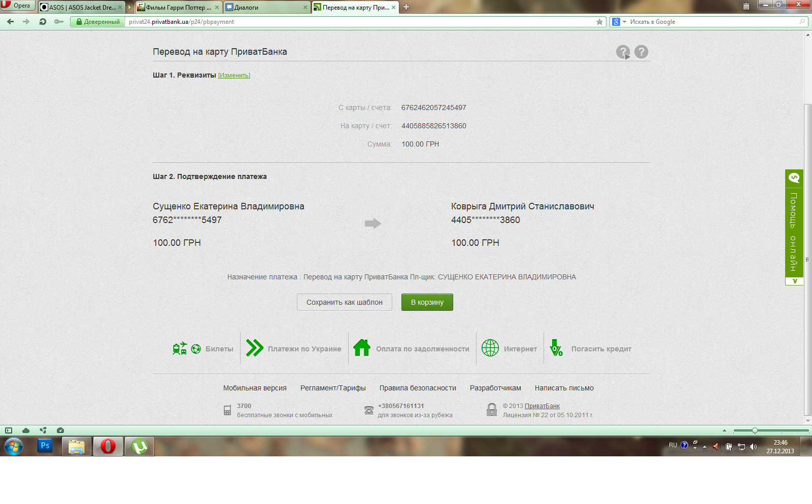Toggle Opera Turbo speedometer icon
The width and height of the screenshot is (812, 504).
(x=60, y=430)
